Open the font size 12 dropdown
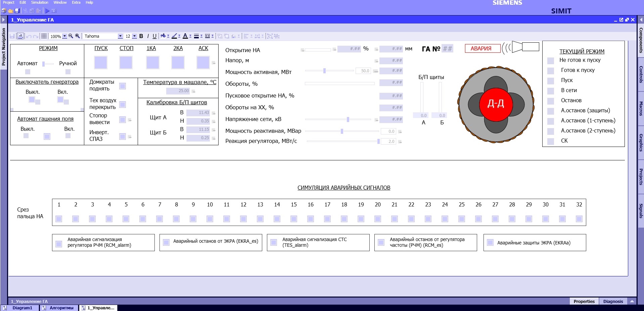This screenshot has width=644, height=311. tap(134, 36)
